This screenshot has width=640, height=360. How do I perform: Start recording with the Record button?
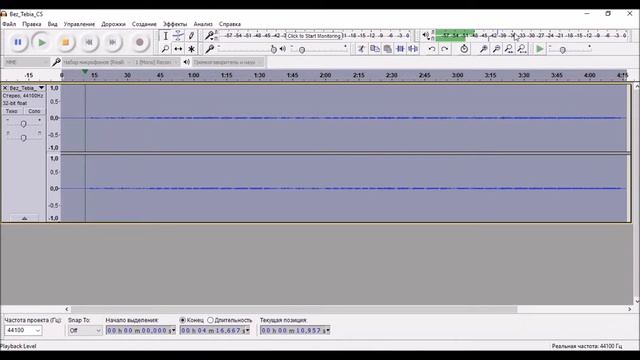[x=140, y=42]
